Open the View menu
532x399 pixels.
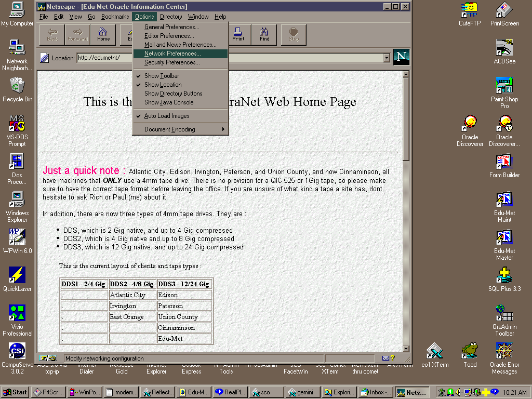(x=75, y=17)
